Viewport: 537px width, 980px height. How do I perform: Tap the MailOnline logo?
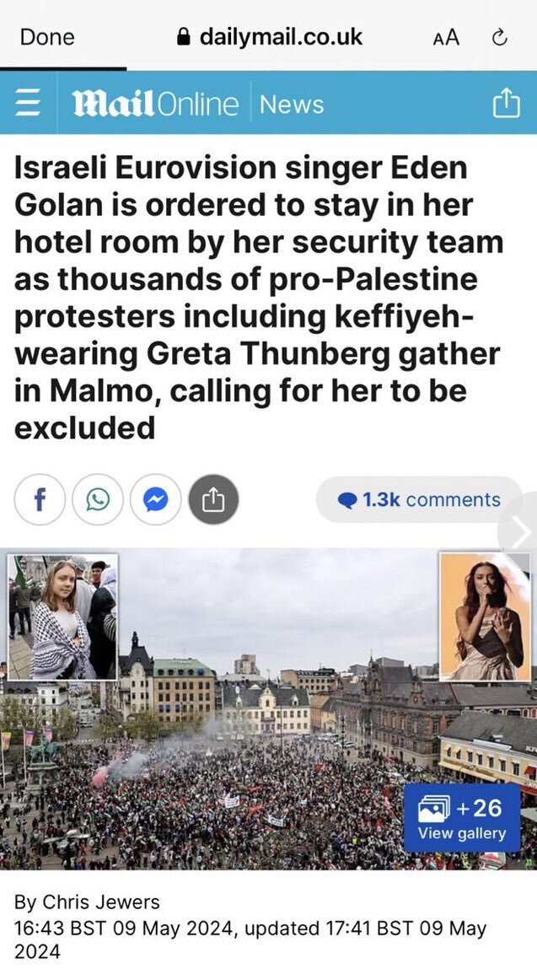[155, 104]
